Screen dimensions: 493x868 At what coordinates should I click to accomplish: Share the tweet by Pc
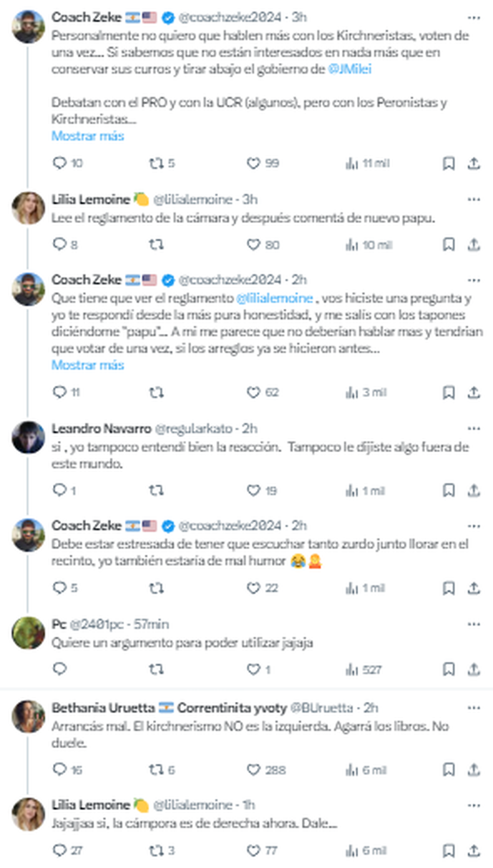click(x=474, y=670)
